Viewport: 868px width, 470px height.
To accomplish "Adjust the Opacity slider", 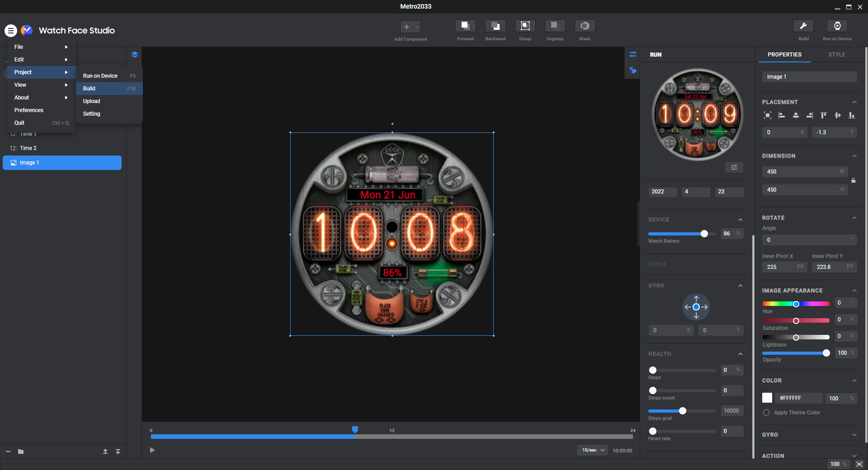I will pyautogui.click(x=826, y=353).
